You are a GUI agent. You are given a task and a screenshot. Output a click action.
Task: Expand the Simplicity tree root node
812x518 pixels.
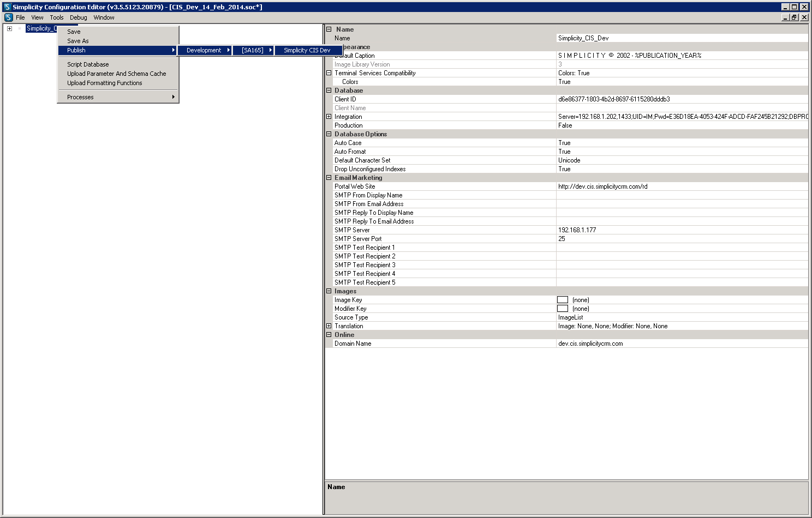pyautogui.click(x=9, y=28)
